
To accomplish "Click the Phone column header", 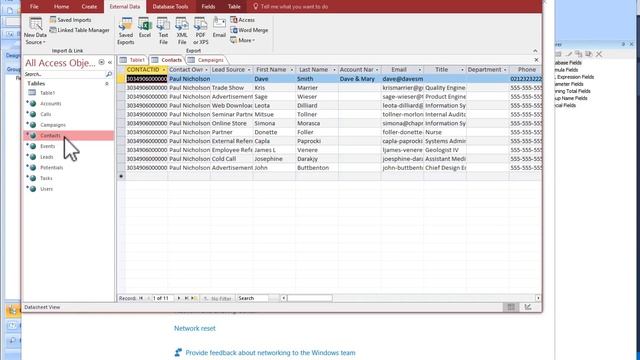I will [x=526, y=70].
